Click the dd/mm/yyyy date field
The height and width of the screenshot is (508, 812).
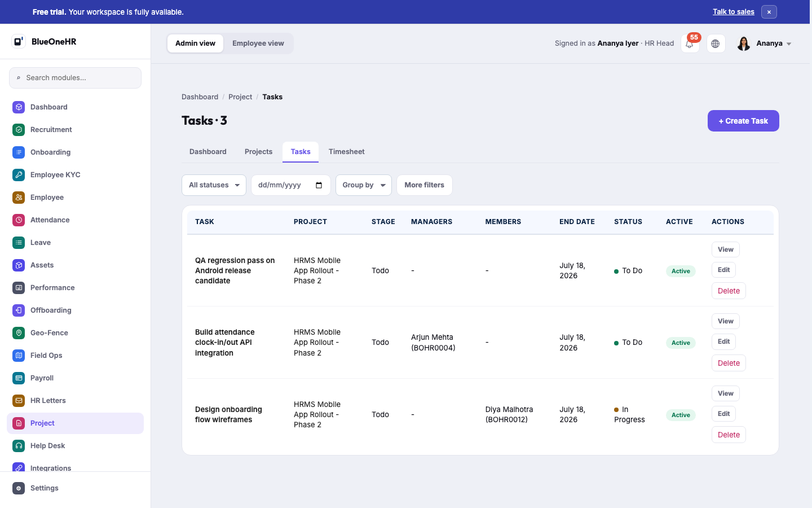pyautogui.click(x=290, y=185)
